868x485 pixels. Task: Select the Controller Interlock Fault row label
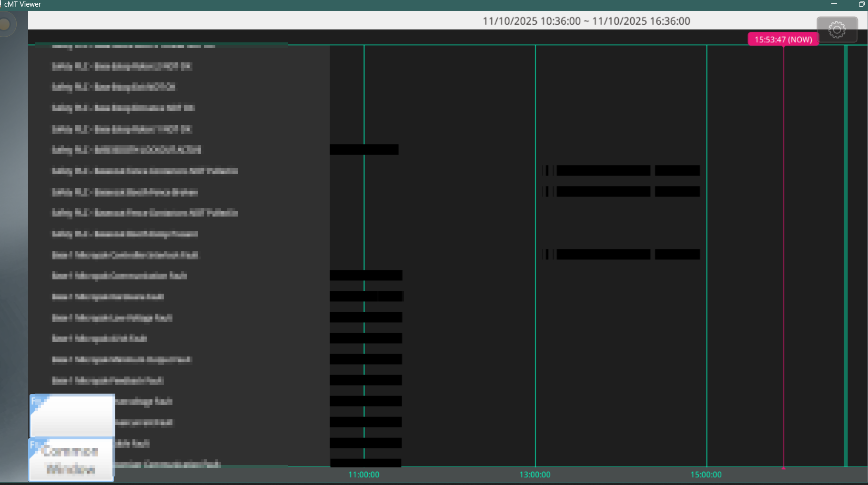(x=125, y=255)
